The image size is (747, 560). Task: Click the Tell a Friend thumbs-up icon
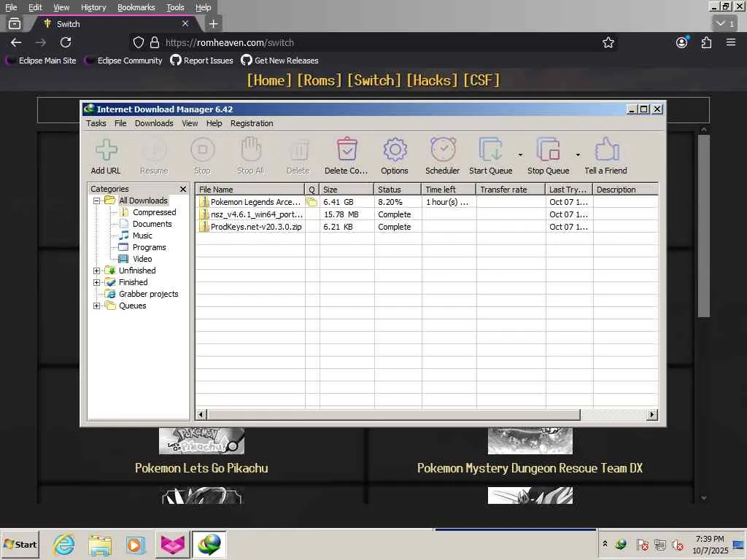606,149
